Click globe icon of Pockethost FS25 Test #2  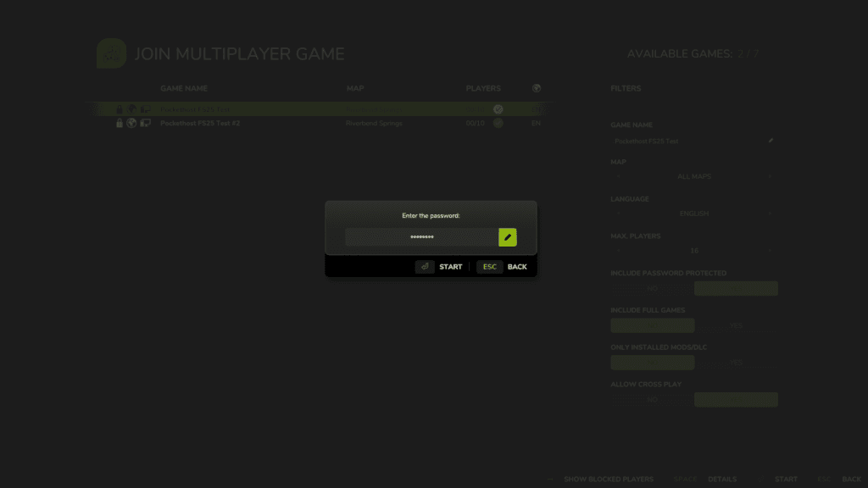coord(131,124)
